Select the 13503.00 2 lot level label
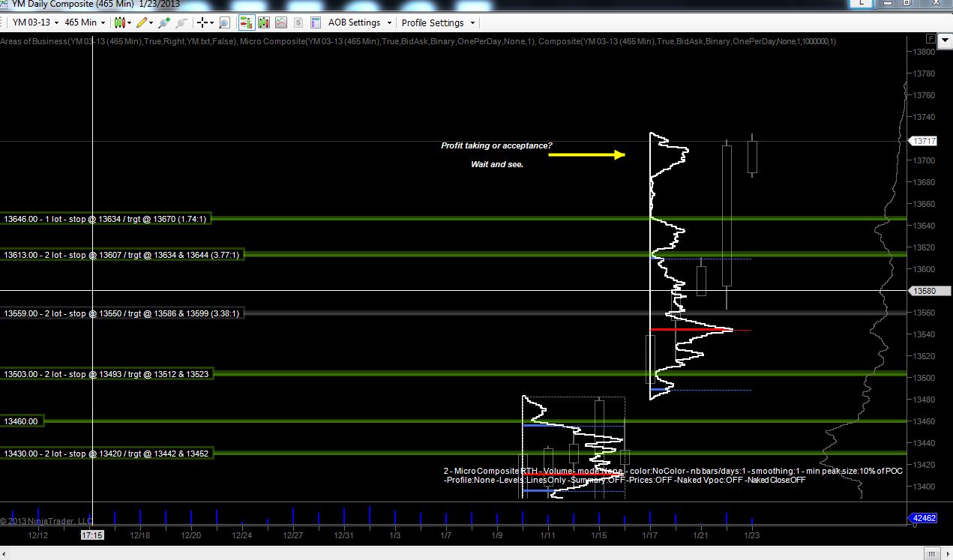Viewport: 953px width, 560px height. (x=107, y=374)
